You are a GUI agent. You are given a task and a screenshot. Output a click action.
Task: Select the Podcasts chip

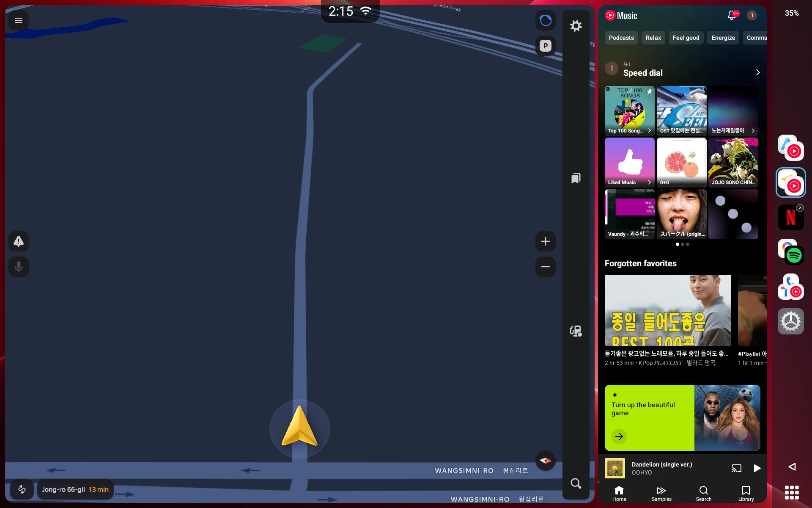point(621,38)
